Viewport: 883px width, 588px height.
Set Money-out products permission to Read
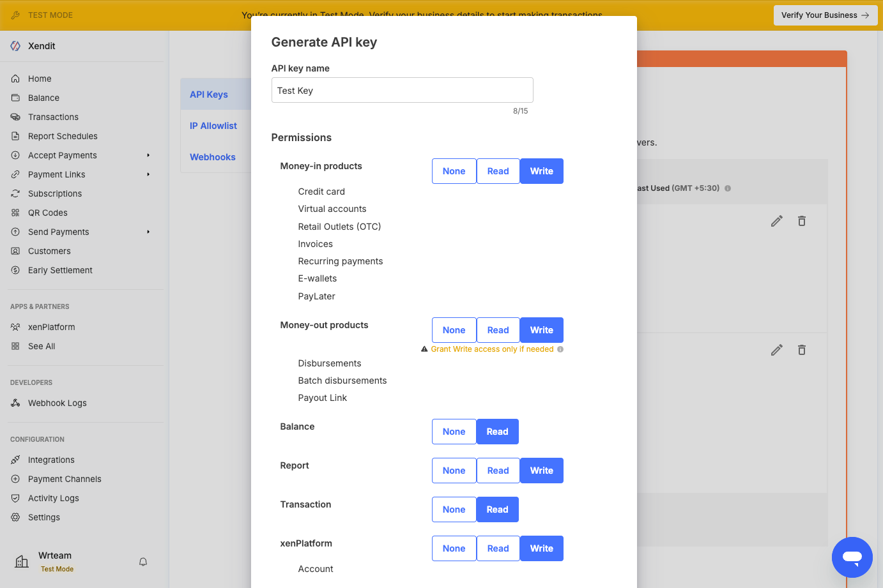[498, 330]
